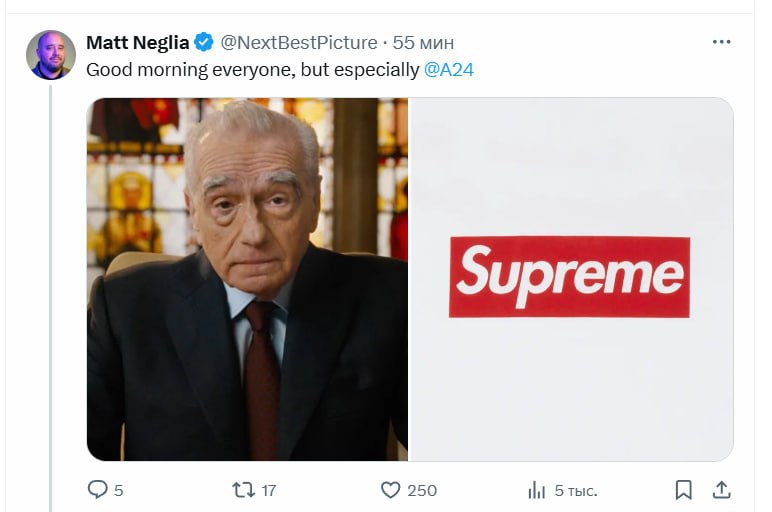The image size is (772, 512).
Task: Open Matt Neglia display name link
Action: [137, 43]
